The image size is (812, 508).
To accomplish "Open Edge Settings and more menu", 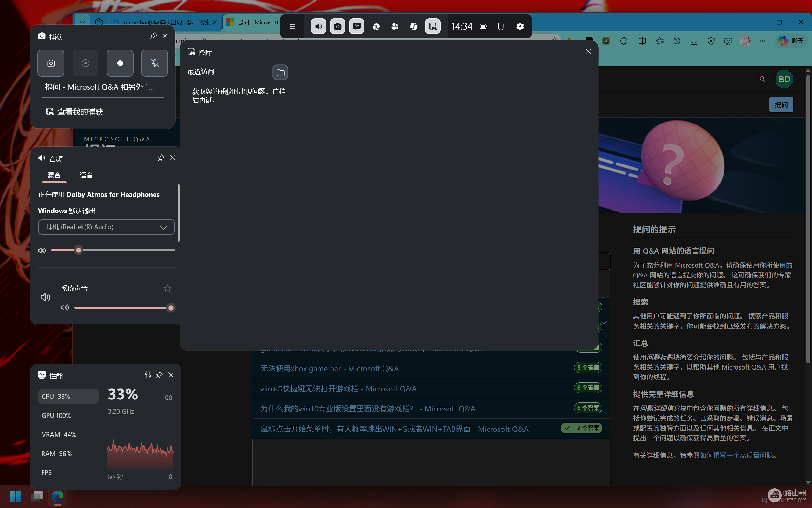I will tap(762, 41).
